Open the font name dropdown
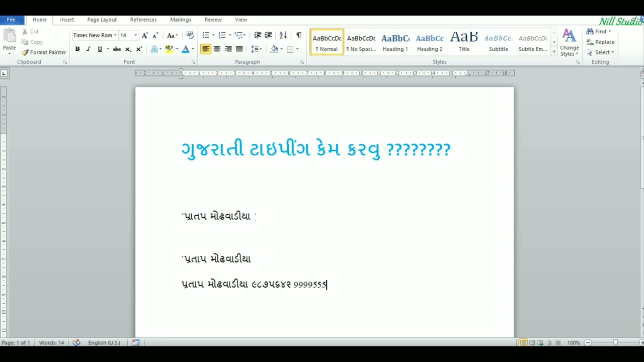 (x=115, y=35)
